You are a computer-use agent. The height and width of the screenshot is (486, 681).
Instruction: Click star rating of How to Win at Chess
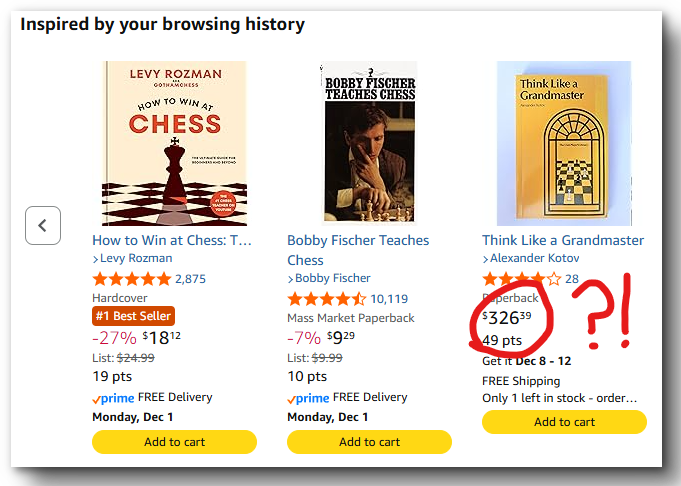coord(131,279)
